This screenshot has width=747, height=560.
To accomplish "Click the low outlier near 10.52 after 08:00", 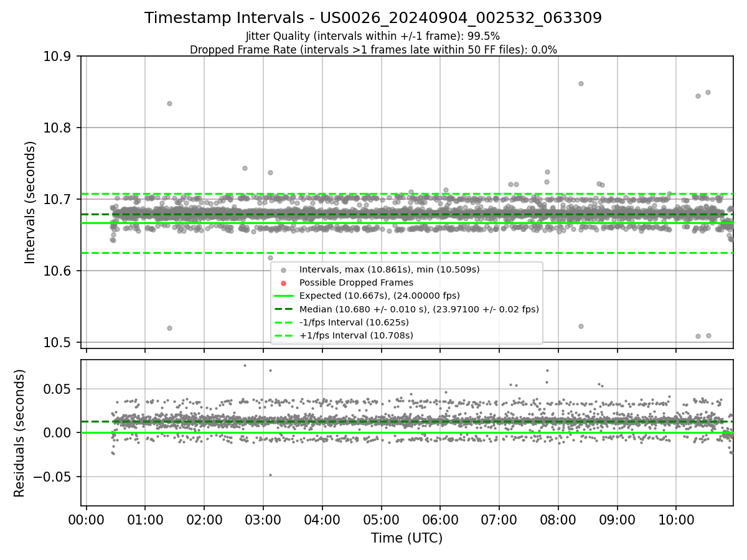I will click(x=581, y=326).
